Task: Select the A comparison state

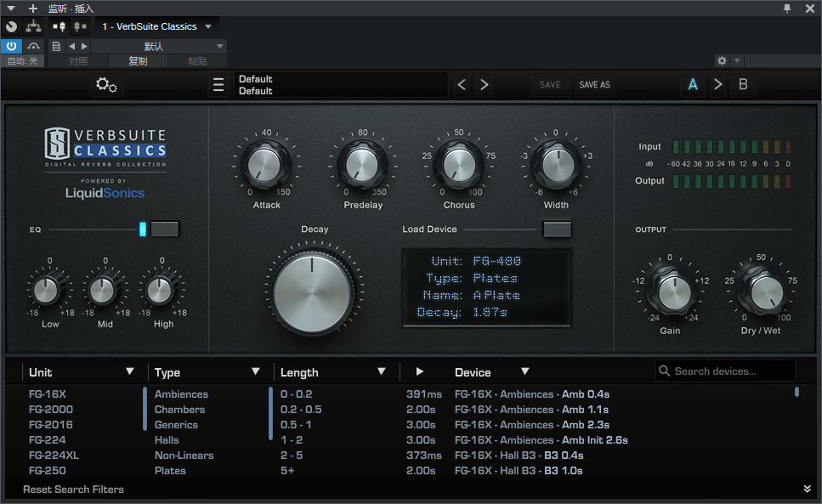Action: tap(693, 84)
